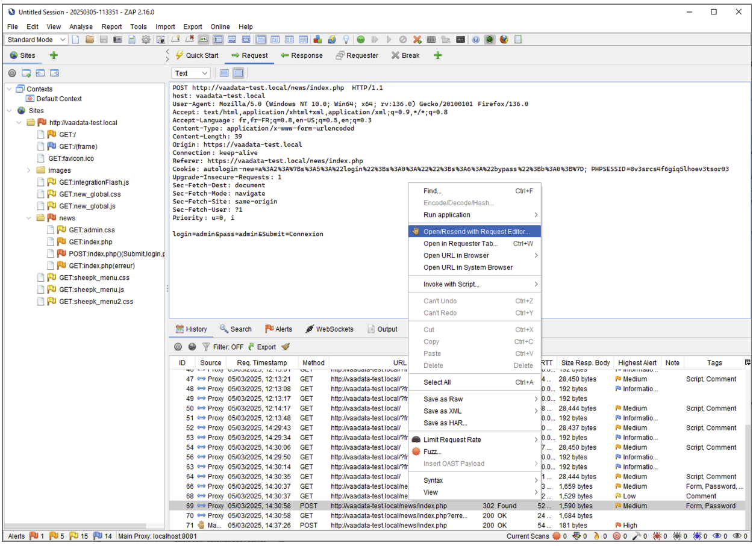The height and width of the screenshot is (546, 756).
Task: Toggle break on all requests green circle
Action: pyautogui.click(x=360, y=40)
